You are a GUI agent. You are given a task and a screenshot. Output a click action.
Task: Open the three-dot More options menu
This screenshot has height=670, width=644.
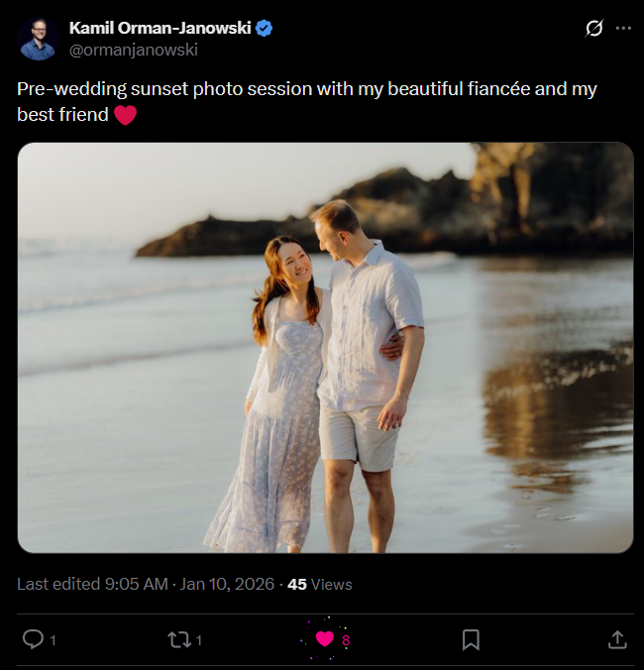point(623,29)
